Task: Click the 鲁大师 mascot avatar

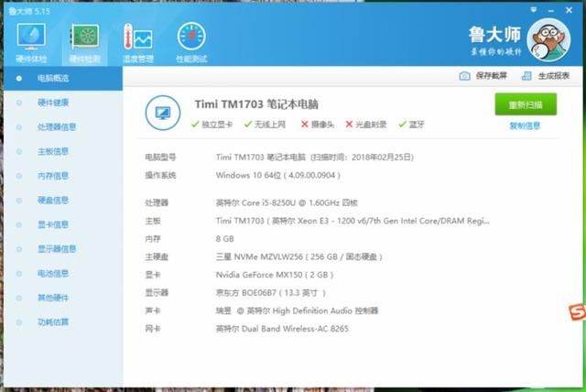Action: coord(548,39)
